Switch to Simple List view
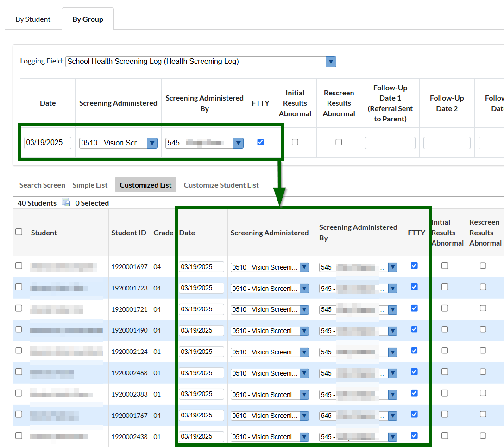The height and width of the screenshot is (447, 504). pos(90,185)
